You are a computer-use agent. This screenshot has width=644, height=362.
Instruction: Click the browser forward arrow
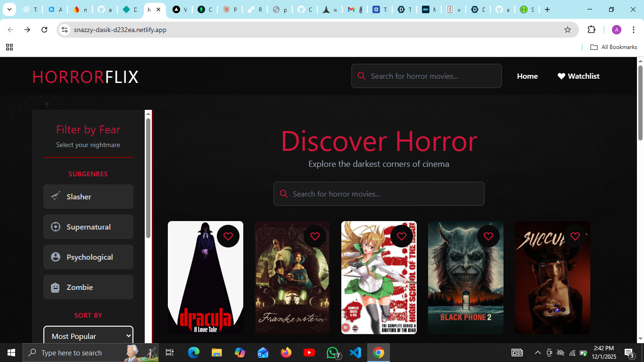tap(27, 30)
